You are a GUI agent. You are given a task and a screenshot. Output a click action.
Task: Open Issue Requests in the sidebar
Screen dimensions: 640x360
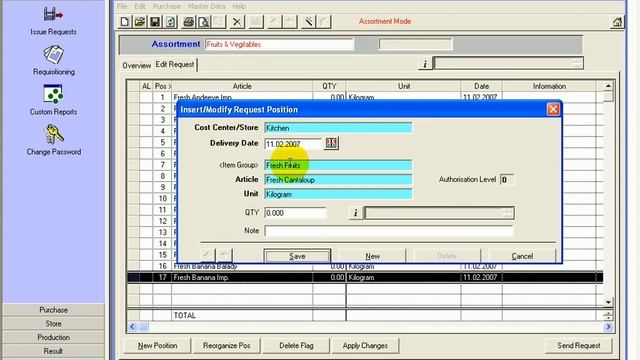53,21
